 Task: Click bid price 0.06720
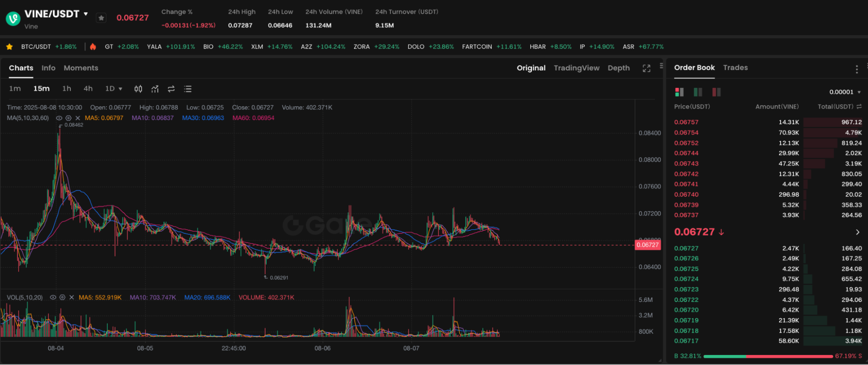coord(686,310)
